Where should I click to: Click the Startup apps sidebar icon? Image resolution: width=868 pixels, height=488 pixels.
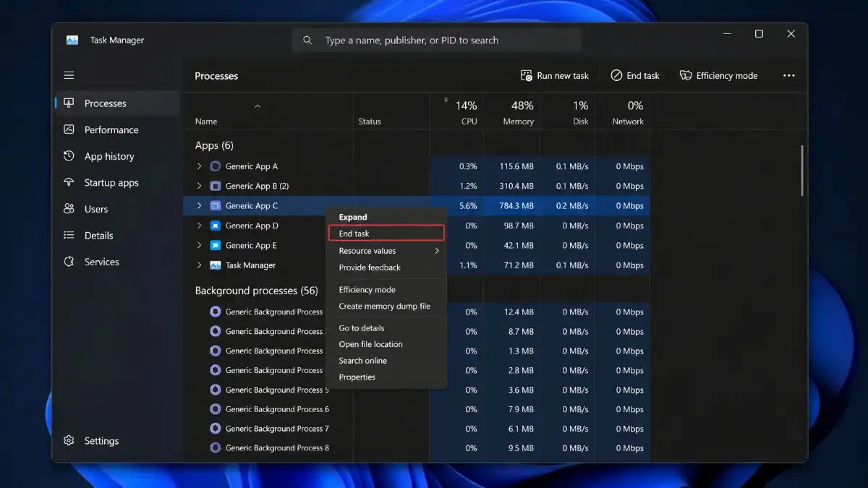pos(69,182)
